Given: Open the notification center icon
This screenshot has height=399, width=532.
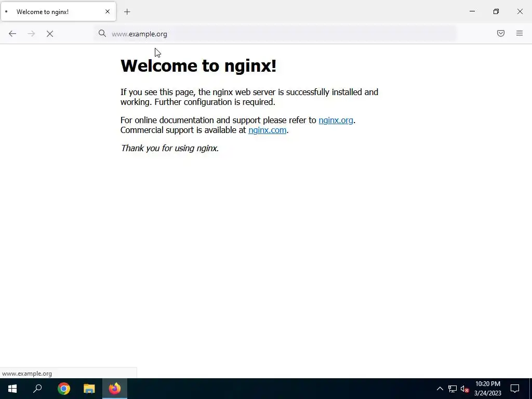Looking at the screenshot, I should (x=515, y=389).
